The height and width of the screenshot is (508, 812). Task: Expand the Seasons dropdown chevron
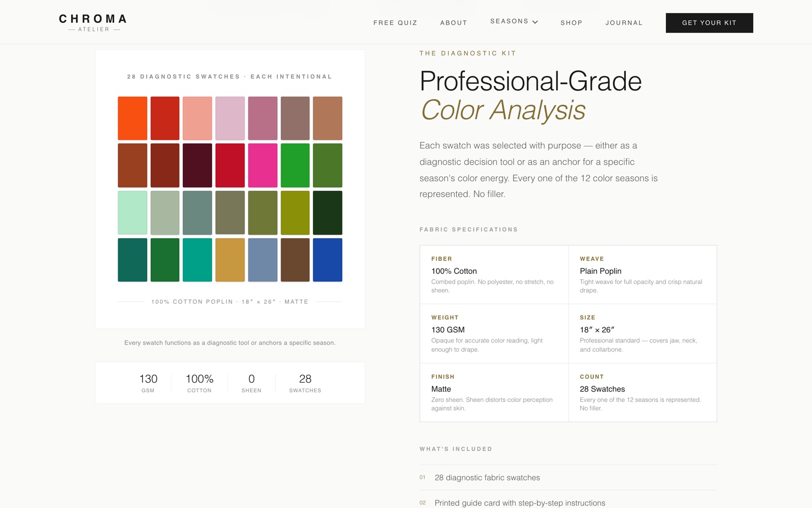tap(535, 22)
